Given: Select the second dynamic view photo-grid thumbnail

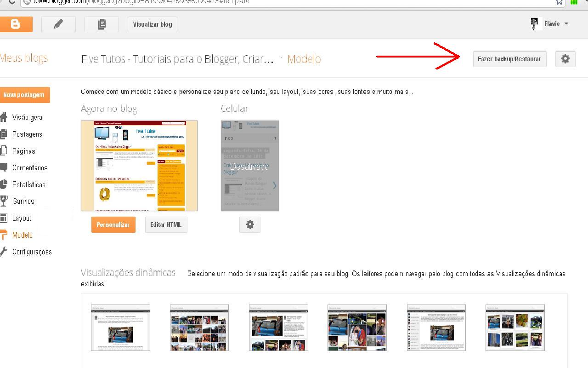Looking at the screenshot, I should 199,328.
